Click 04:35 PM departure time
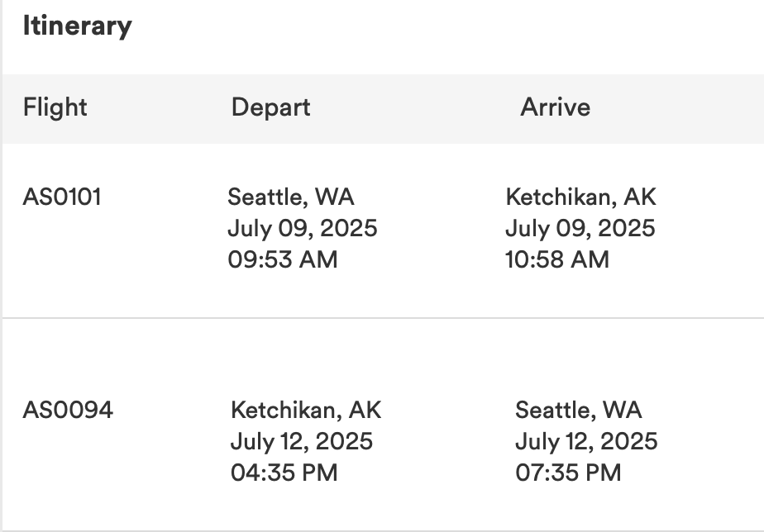 pyautogui.click(x=284, y=473)
